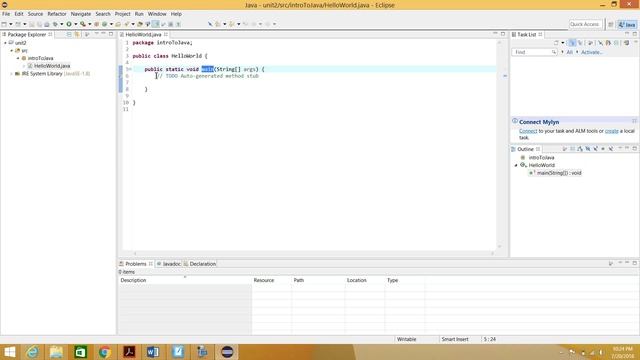Image resolution: width=640 pixels, height=360 pixels.
Task: Click the HelloWorld.java editor tab
Action: click(143, 35)
